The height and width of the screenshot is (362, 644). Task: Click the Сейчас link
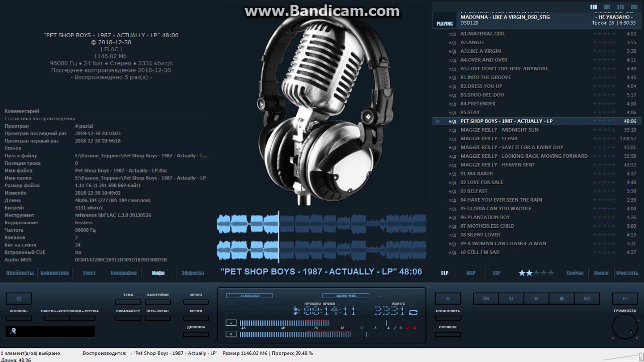tap(575, 273)
